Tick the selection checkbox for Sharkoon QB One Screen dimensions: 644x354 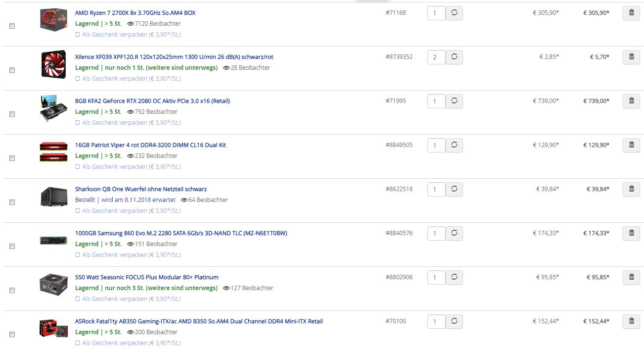[12, 202]
